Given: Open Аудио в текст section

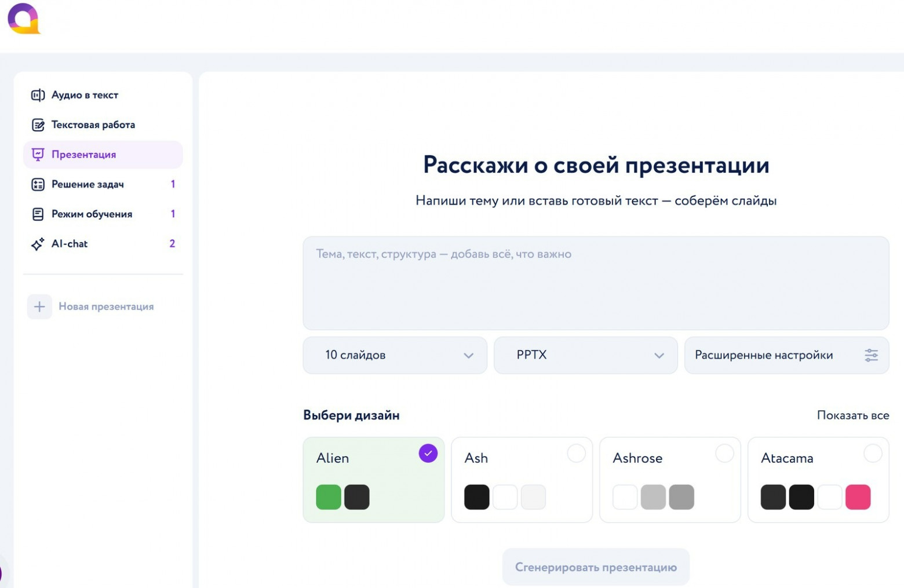Looking at the screenshot, I should point(103,95).
